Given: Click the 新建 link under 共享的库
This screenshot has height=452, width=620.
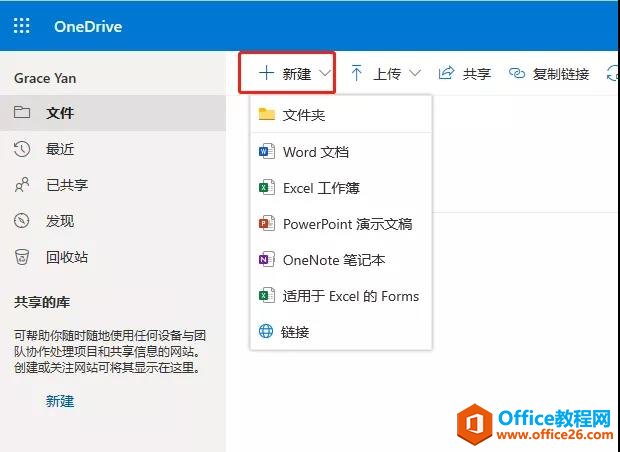Looking at the screenshot, I should click(x=60, y=401).
